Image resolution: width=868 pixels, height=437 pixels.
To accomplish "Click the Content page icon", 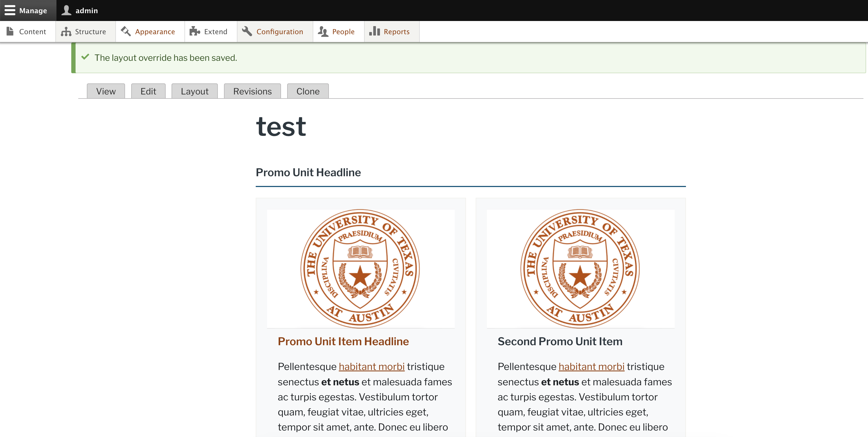I will pos(10,31).
